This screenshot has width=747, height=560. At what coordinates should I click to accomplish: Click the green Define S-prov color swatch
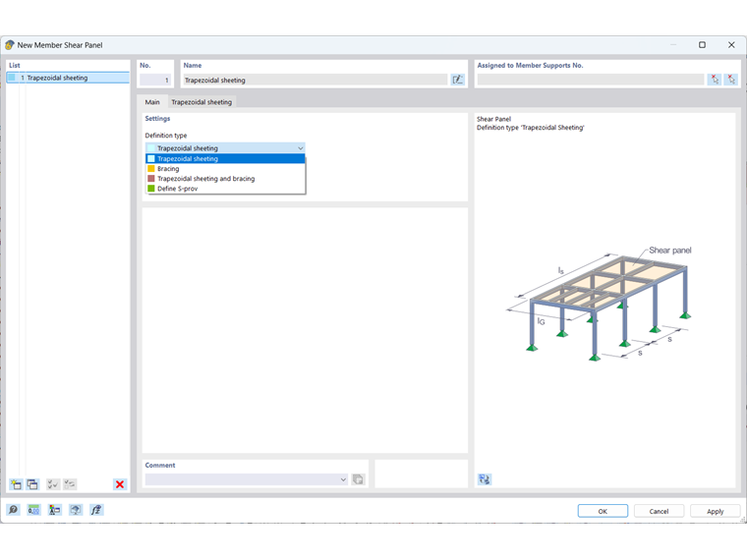[x=151, y=189]
